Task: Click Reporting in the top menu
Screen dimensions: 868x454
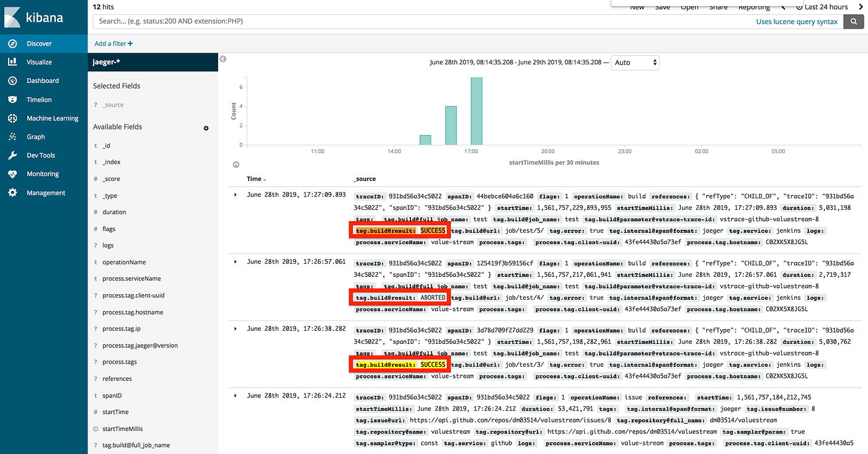Action: pos(754,7)
